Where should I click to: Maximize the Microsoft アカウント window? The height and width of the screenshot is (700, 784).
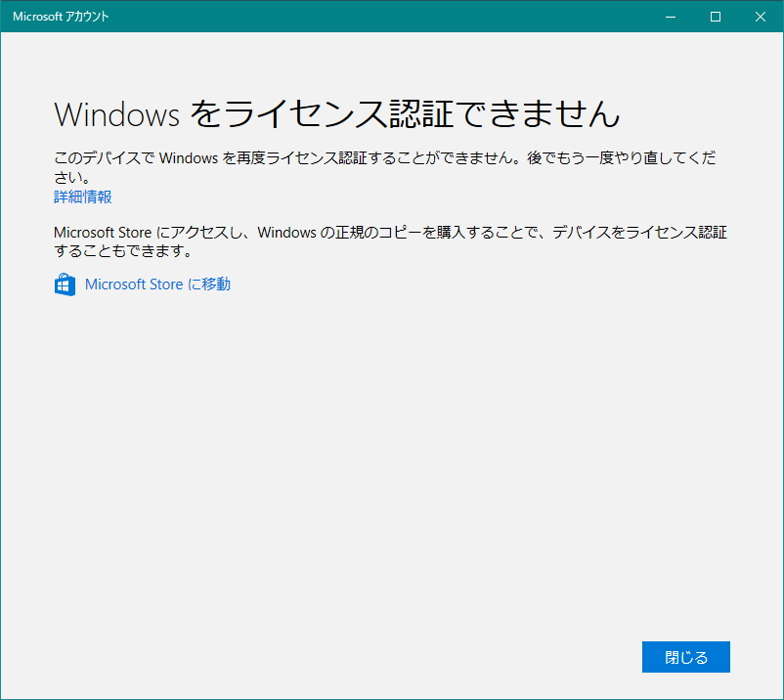[x=716, y=17]
